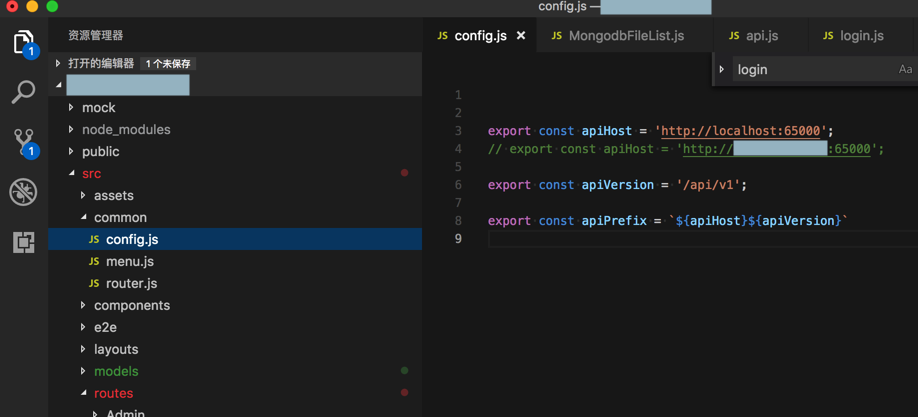Click the macOS green maximize button
This screenshot has height=417, width=918.
pyautogui.click(x=52, y=6)
